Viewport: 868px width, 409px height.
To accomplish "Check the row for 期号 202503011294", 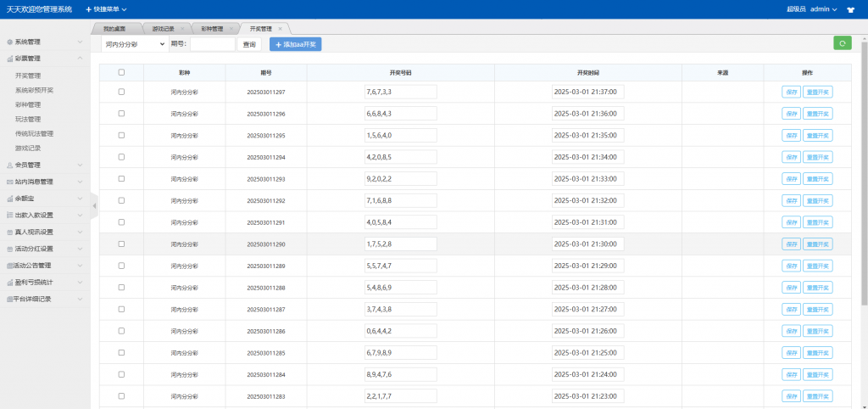I will click(x=121, y=157).
